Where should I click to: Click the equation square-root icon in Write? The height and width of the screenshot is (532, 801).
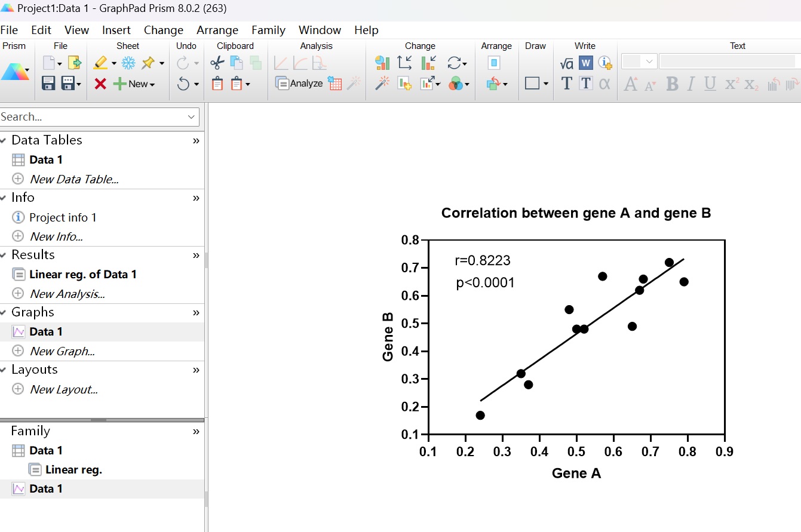tap(566, 63)
